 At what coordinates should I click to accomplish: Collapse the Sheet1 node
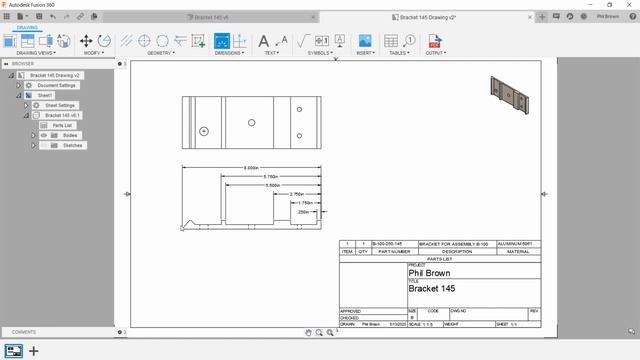(18, 96)
